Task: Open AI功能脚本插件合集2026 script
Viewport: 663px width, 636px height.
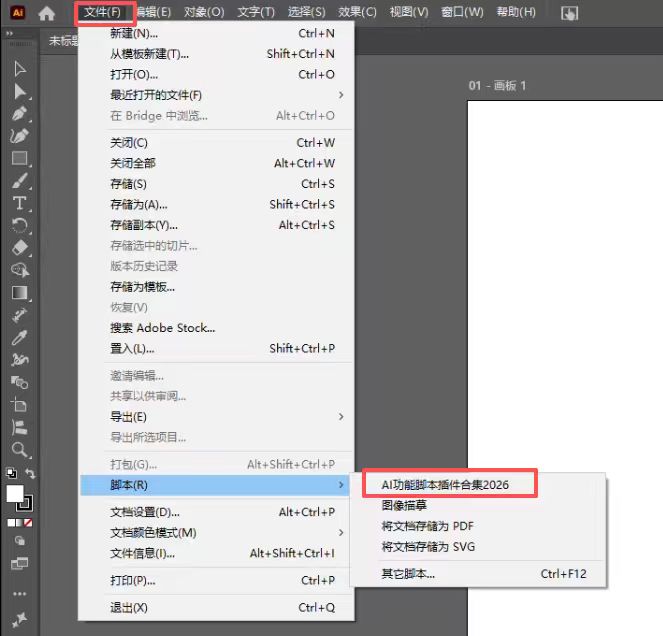Action: (445, 484)
